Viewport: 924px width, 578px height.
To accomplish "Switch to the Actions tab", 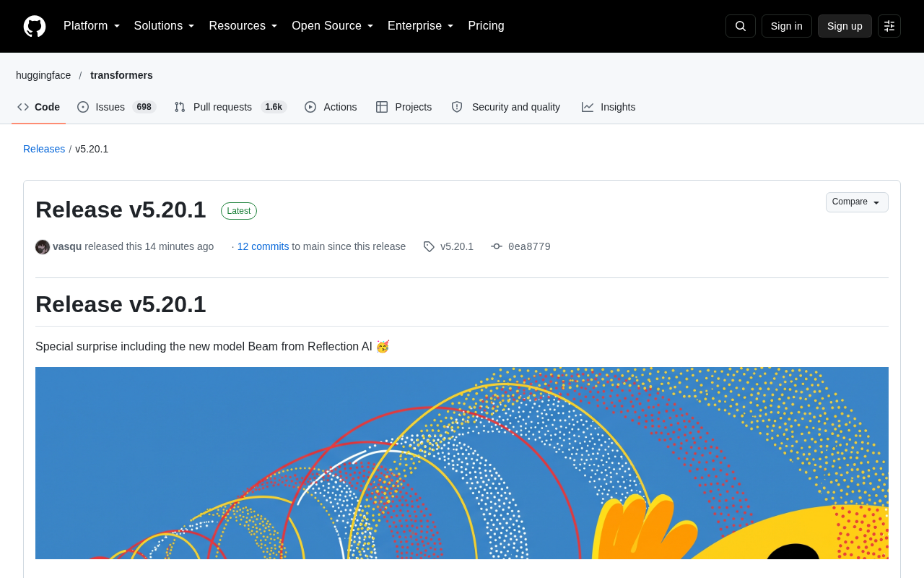I will coord(331,107).
